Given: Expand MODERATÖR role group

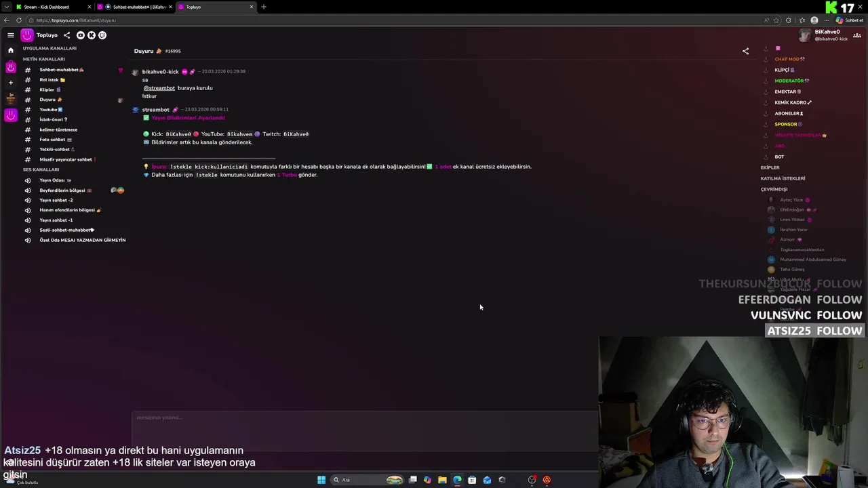Looking at the screenshot, I should point(792,81).
